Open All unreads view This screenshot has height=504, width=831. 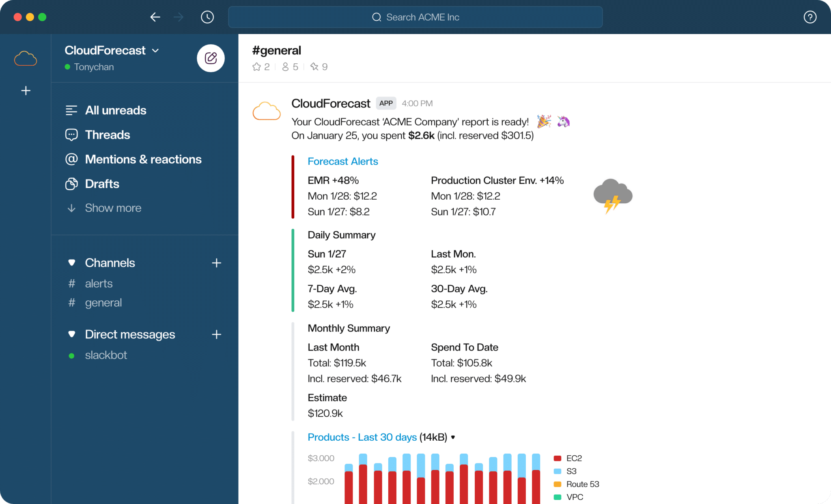tap(115, 110)
